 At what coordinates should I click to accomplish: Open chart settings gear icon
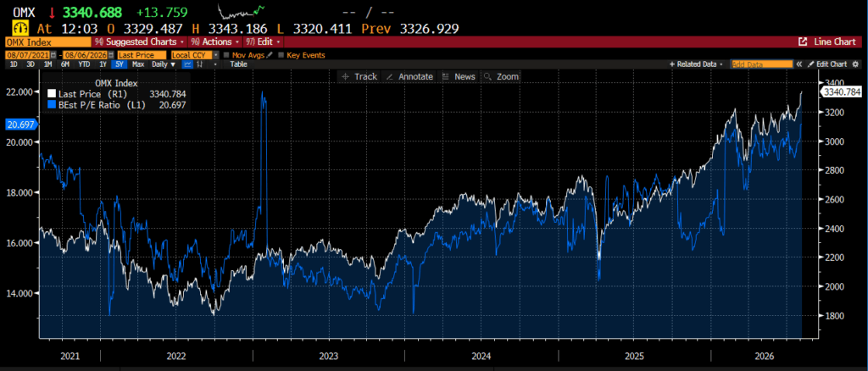[x=855, y=64]
